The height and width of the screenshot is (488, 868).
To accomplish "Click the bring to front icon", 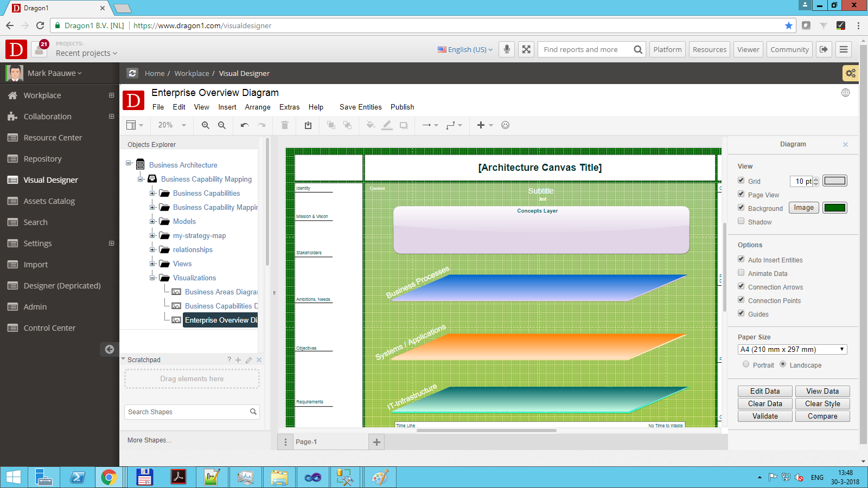I will coord(331,125).
